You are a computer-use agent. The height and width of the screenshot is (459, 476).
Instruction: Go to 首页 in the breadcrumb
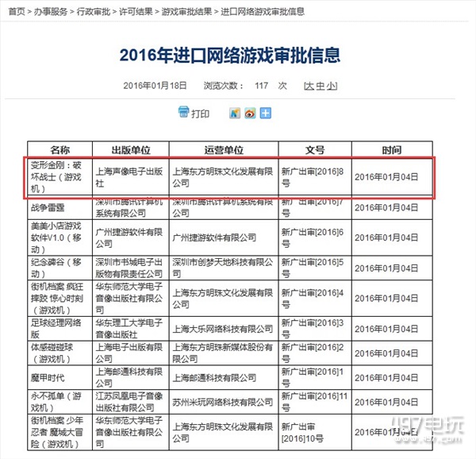[17, 12]
